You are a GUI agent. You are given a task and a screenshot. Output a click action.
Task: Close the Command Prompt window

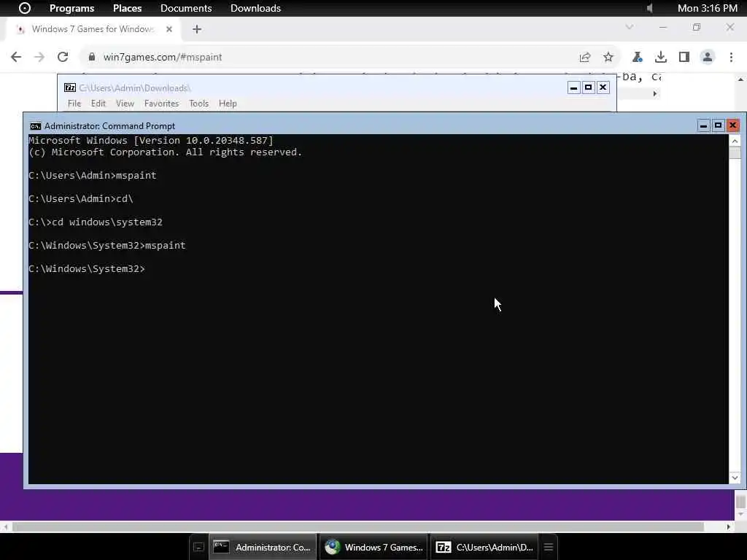[732, 125]
